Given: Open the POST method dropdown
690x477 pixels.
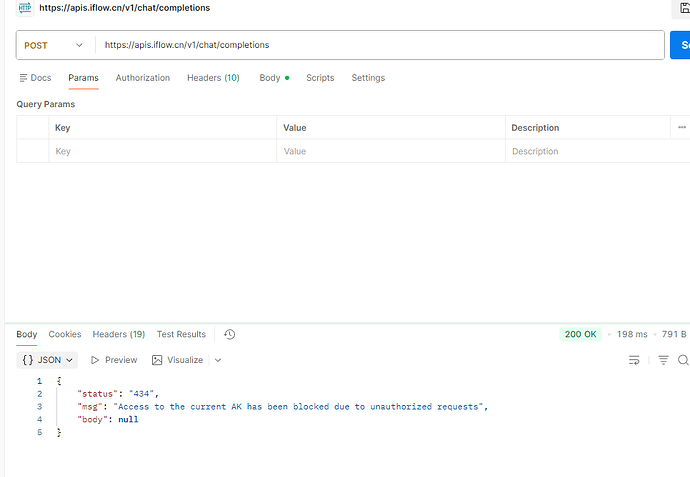Looking at the screenshot, I should pos(53,45).
